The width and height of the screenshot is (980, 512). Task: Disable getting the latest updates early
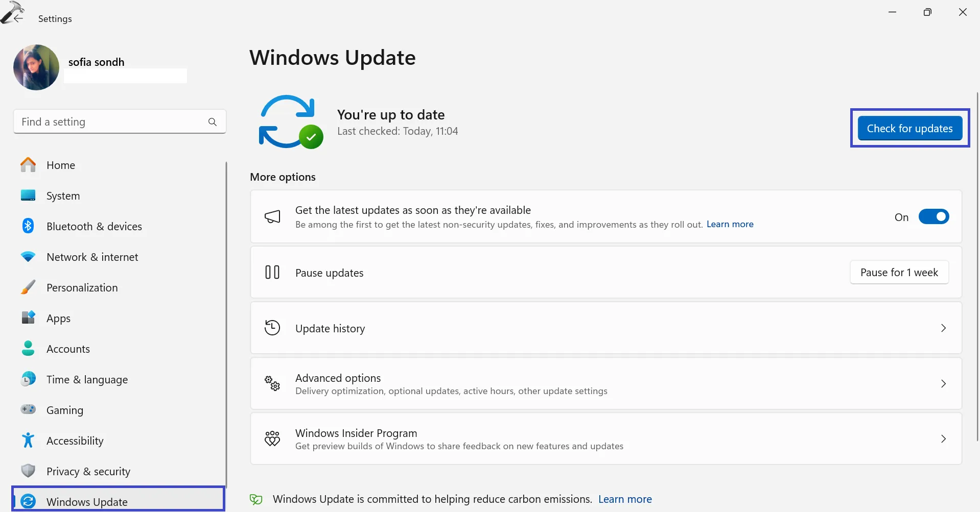[x=934, y=216]
